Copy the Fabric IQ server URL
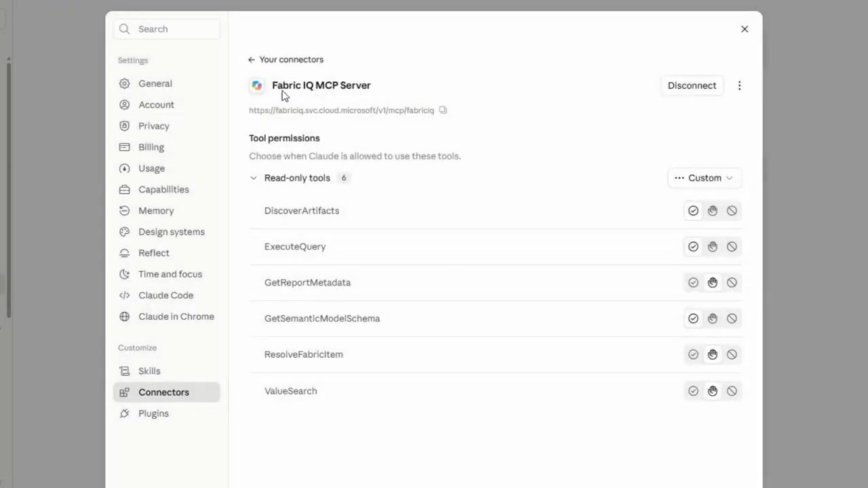The width and height of the screenshot is (868, 488). 443,110
